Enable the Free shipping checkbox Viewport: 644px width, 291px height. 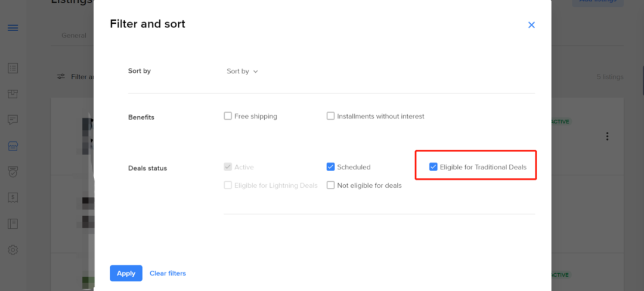click(x=228, y=116)
